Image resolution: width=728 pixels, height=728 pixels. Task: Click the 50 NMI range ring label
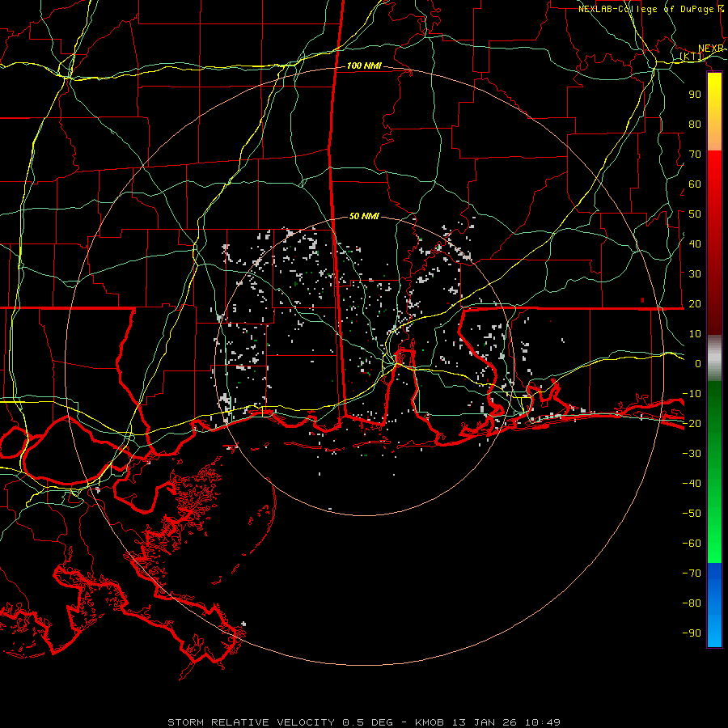click(364, 216)
